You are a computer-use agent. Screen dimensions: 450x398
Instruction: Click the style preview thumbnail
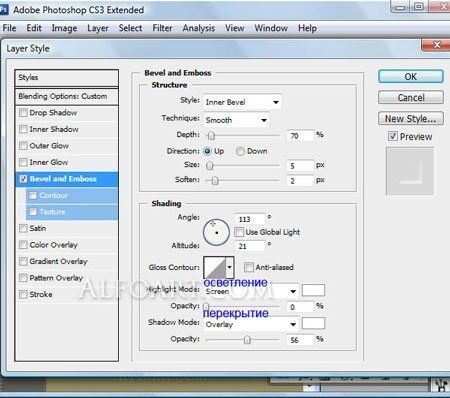tap(410, 172)
